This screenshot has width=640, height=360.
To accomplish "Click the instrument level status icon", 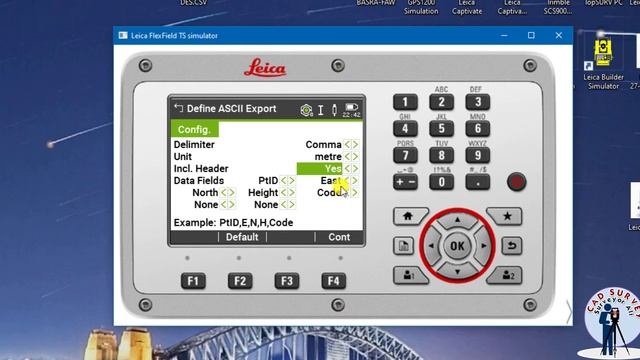I will point(306,109).
